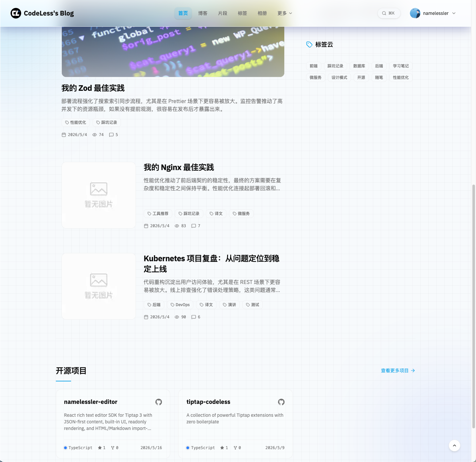The width and height of the screenshot is (476, 462).
Task: Click the Kubernetes post placeholder thumbnail
Action: (x=99, y=286)
